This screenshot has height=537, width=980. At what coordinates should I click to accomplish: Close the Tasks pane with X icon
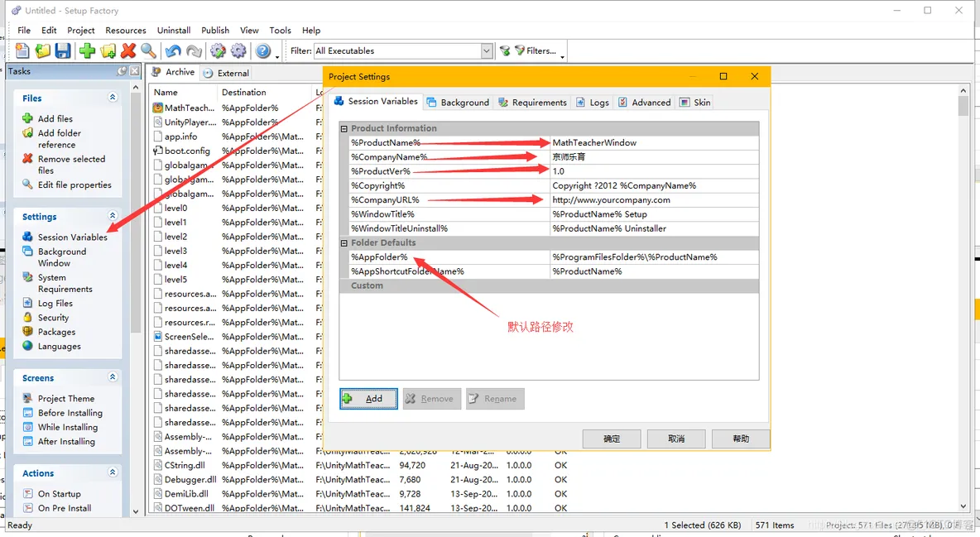[134, 71]
